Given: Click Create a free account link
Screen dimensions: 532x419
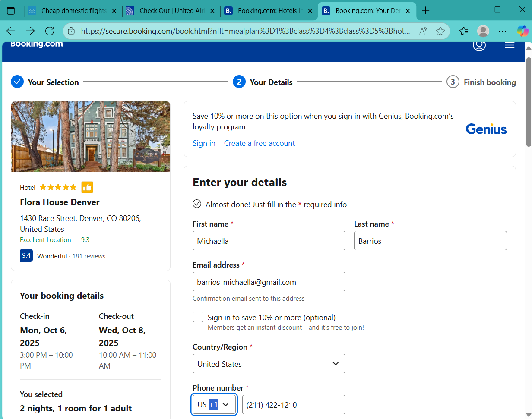Looking at the screenshot, I should click(259, 143).
